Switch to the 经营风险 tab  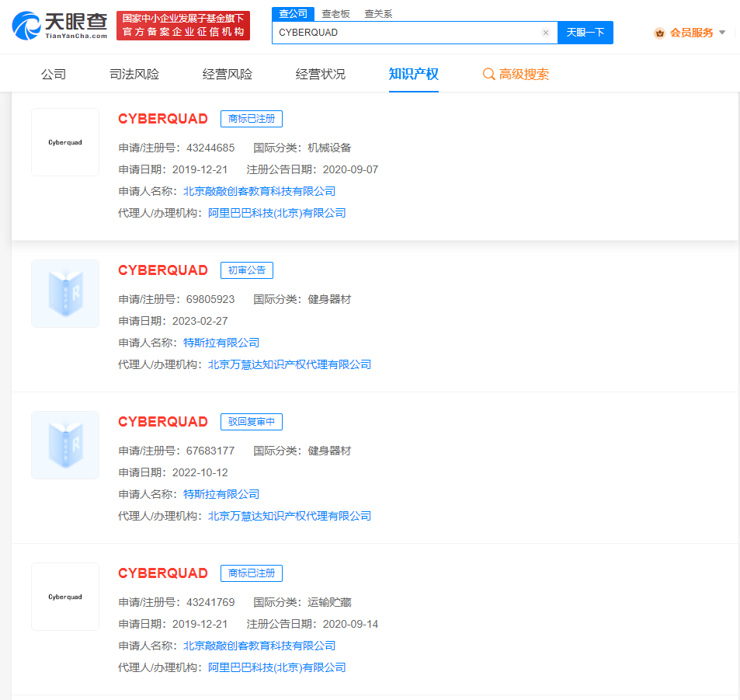click(227, 74)
